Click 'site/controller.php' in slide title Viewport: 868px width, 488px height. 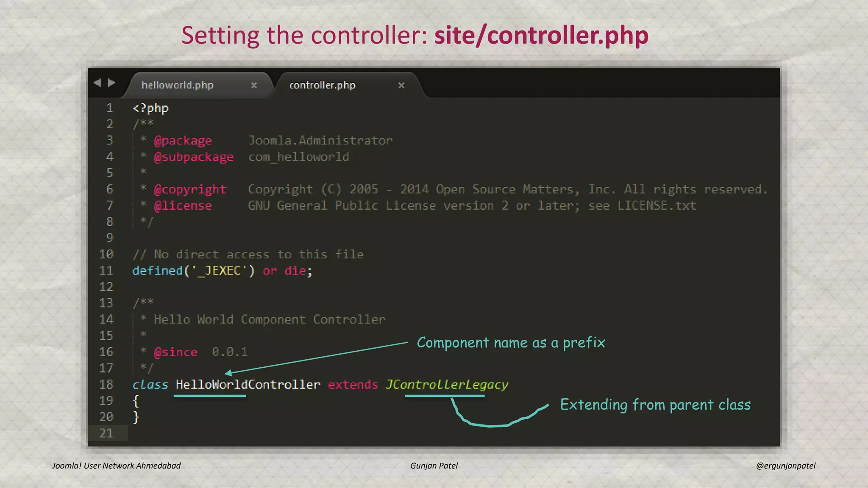click(541, 36)
